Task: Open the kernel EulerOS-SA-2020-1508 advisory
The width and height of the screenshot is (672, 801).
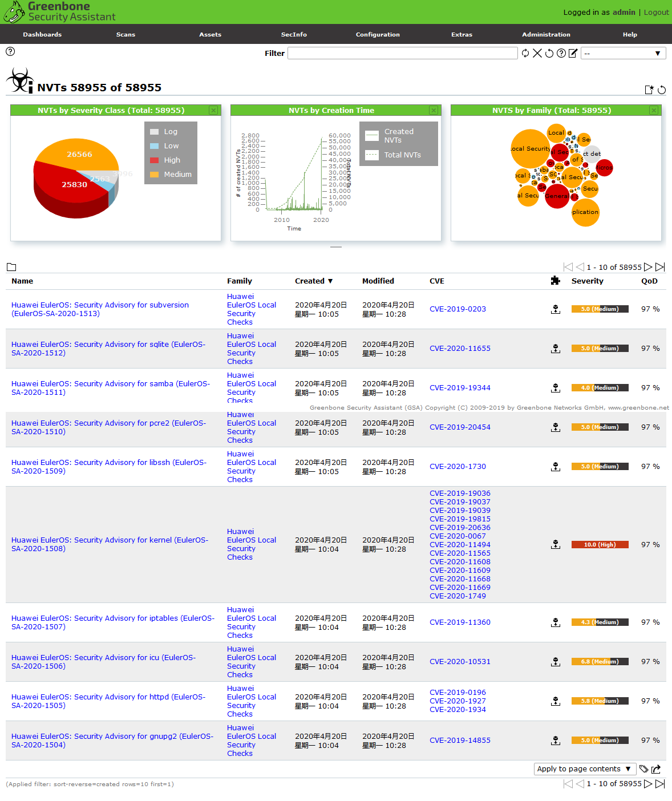Action: click(x=110, y=544)
